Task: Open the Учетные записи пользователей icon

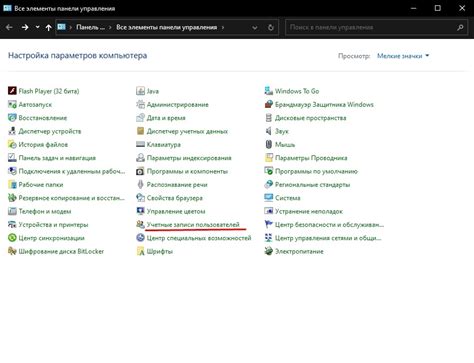Action: 140,224
